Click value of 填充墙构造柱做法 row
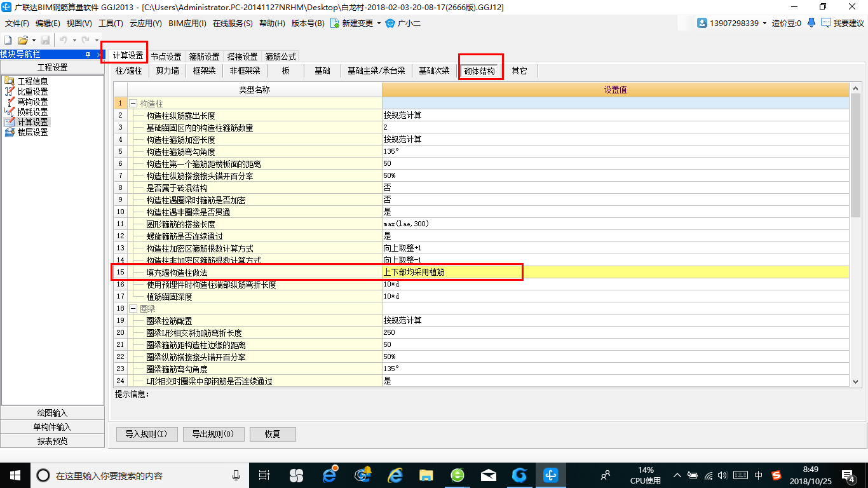 (615, 273)
